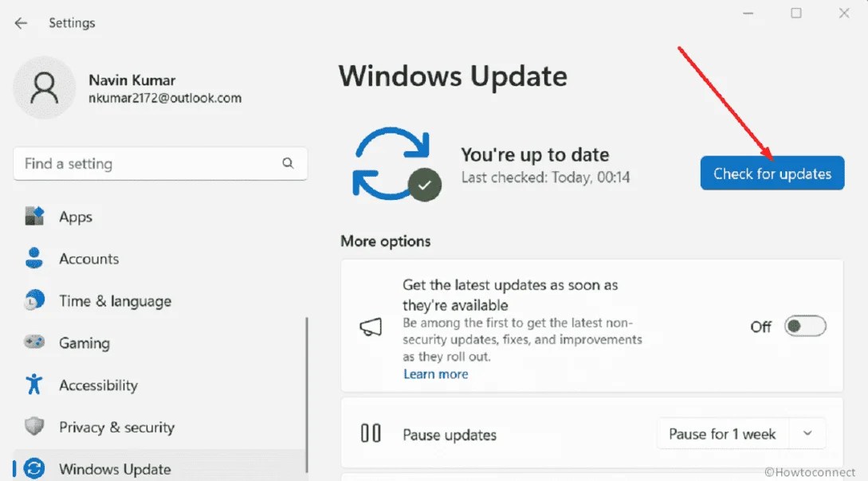The height and width of the screenshot is (481, 868).
Task: Click the search magnifier icon
Action: pyautogui.click(x=288, y=163)
